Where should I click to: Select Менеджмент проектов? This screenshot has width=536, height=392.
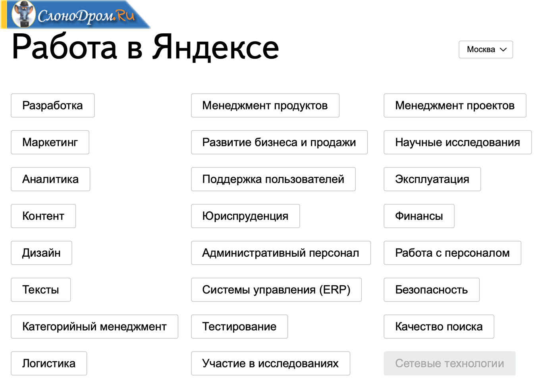click(x=455, y=106)
